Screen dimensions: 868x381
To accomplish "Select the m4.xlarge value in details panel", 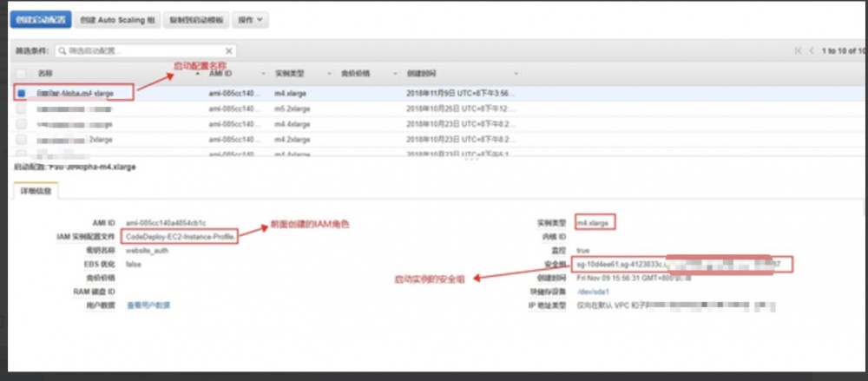I will click(592, 223).
